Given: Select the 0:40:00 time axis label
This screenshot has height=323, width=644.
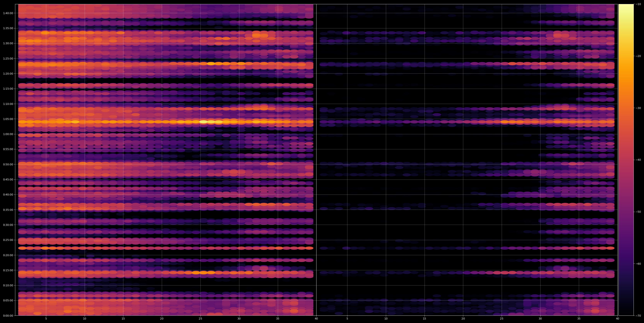Looking at the screenshot, I should [x=8, y=195].
